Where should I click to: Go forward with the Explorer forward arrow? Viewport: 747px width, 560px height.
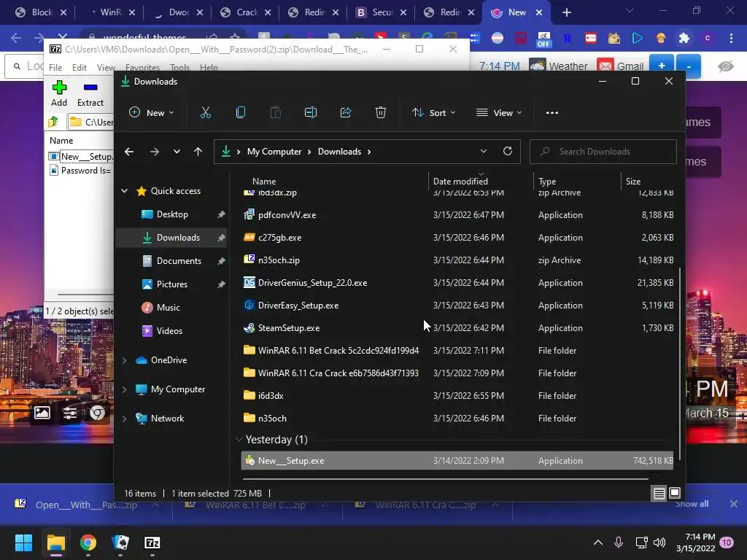pos(155,152)
